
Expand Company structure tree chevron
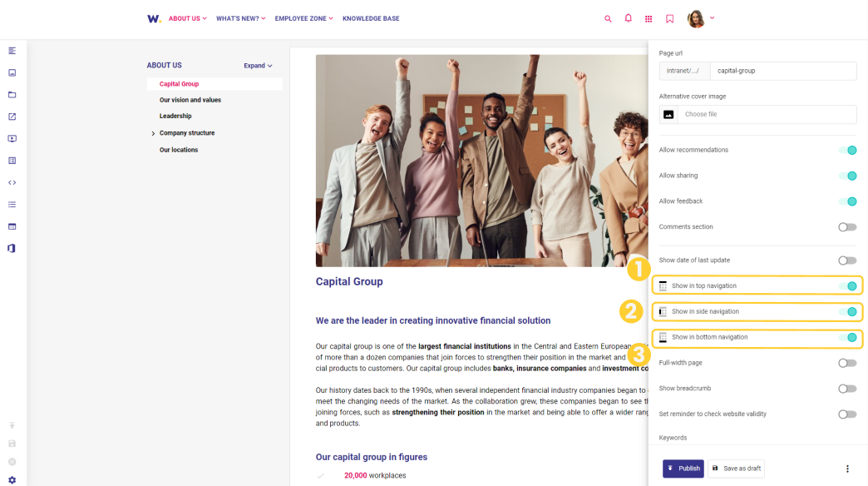pyautogui.click(x=153, y=133)
